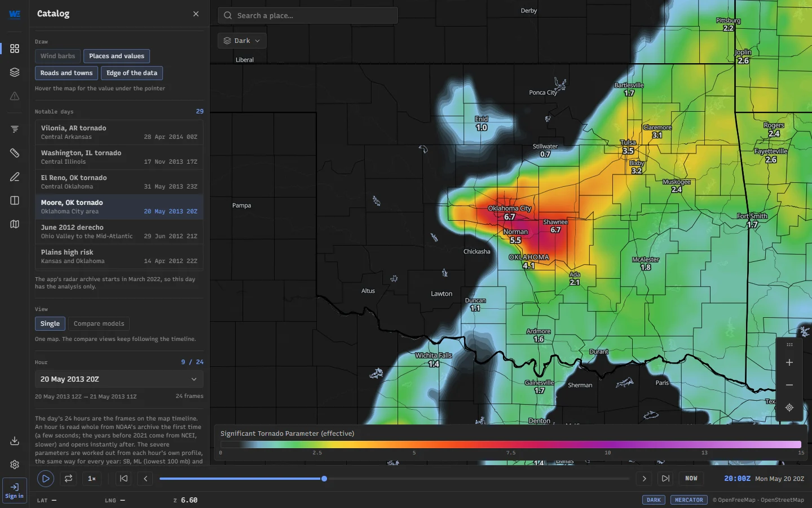
Task: Step back one frame on timeline
Action: (145, 479)
